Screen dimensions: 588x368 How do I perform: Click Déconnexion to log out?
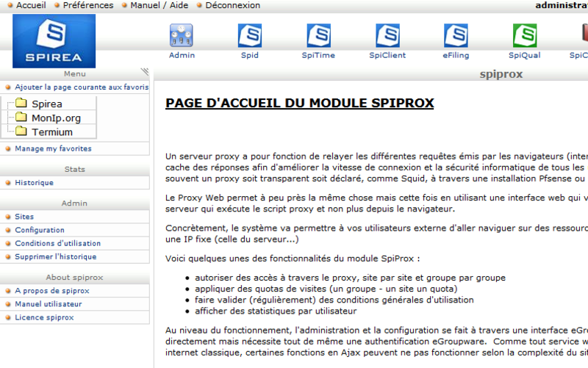point(232,5)
